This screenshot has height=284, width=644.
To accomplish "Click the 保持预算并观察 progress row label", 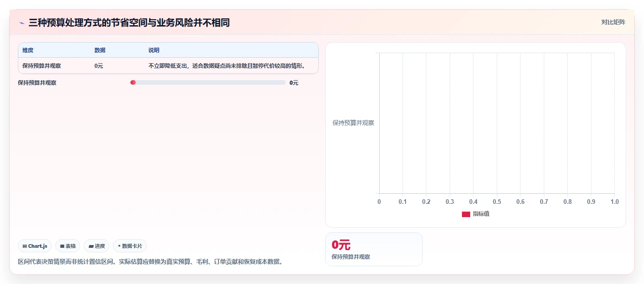I will tap(37, 83).
